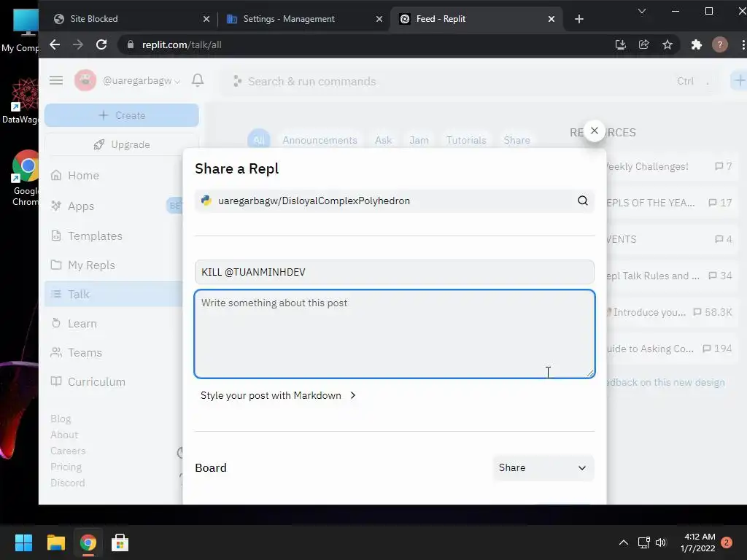The width and height of the screenshot is (747, 560).
Task: Expand the @uaregarbagw account dropdown
Action: coord(142,81)
